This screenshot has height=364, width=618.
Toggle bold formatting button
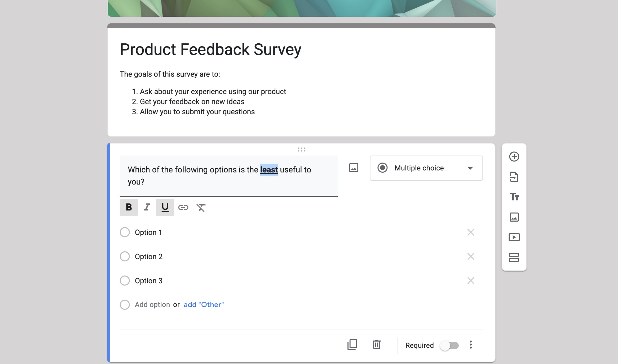[129, 208]
